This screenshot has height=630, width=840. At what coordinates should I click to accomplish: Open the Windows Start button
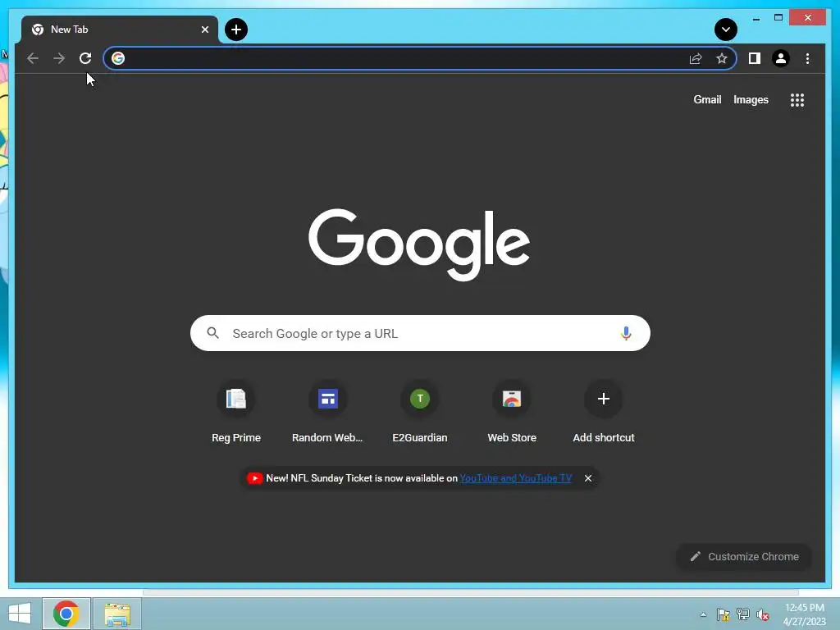[x=20, y=614]
